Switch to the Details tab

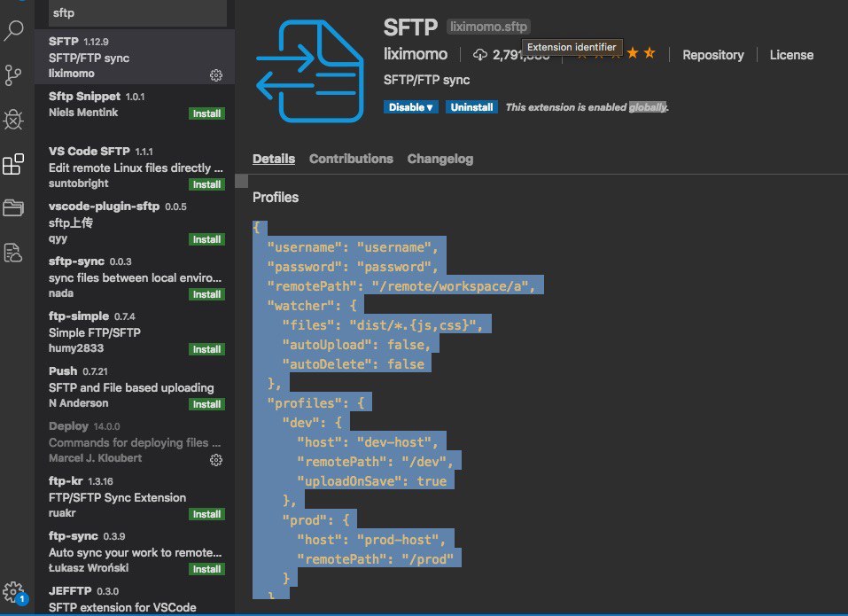click(x=274, y=159)
